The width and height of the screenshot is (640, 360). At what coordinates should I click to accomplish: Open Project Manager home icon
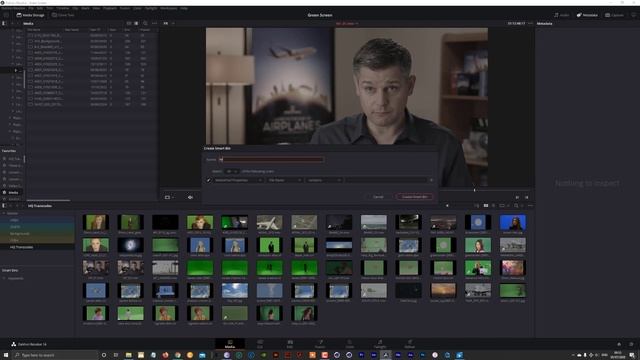619,344
